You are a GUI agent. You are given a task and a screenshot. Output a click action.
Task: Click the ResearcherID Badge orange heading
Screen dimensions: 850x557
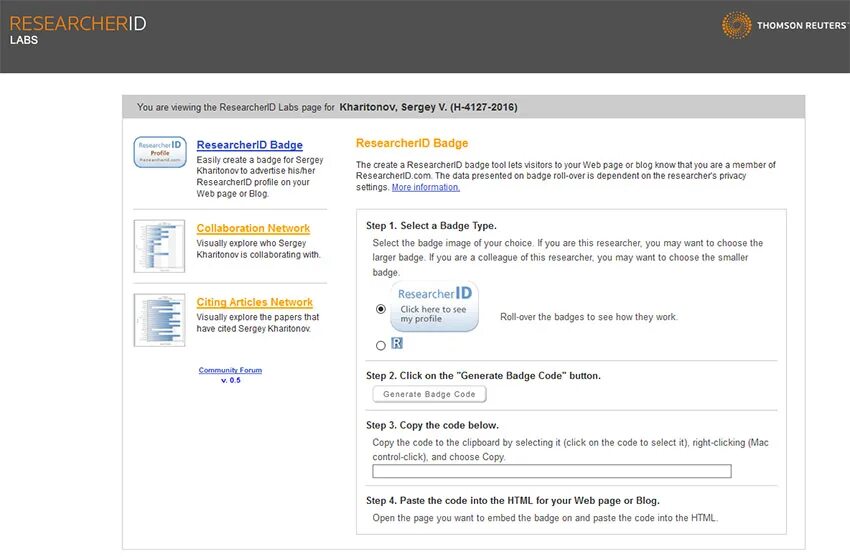412,143
